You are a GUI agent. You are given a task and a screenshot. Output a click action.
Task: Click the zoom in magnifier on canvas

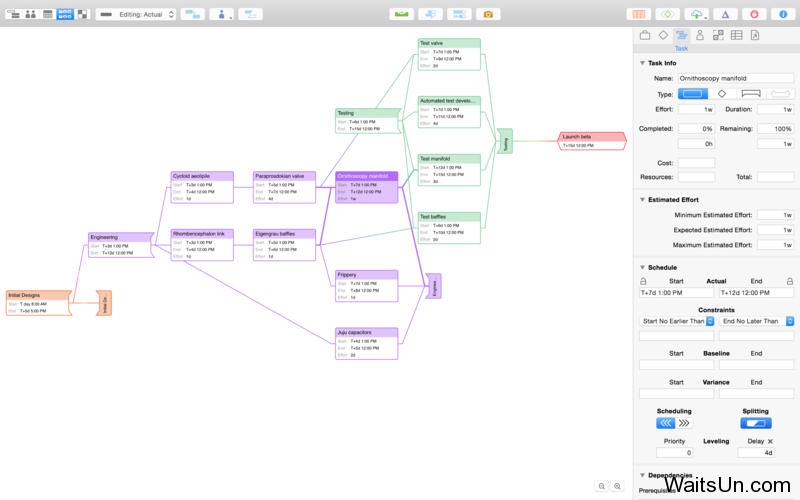click(617, 486)
